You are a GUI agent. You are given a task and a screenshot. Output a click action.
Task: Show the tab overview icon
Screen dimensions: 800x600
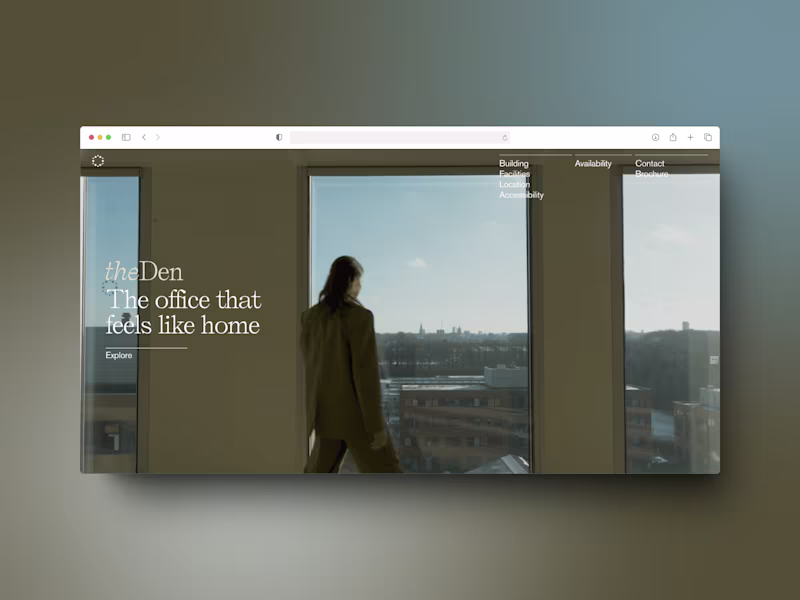coord(708,137)
